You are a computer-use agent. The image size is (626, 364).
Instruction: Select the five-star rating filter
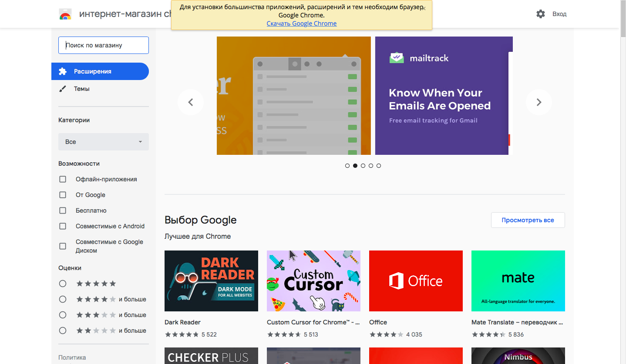click(x=63, y=284)
